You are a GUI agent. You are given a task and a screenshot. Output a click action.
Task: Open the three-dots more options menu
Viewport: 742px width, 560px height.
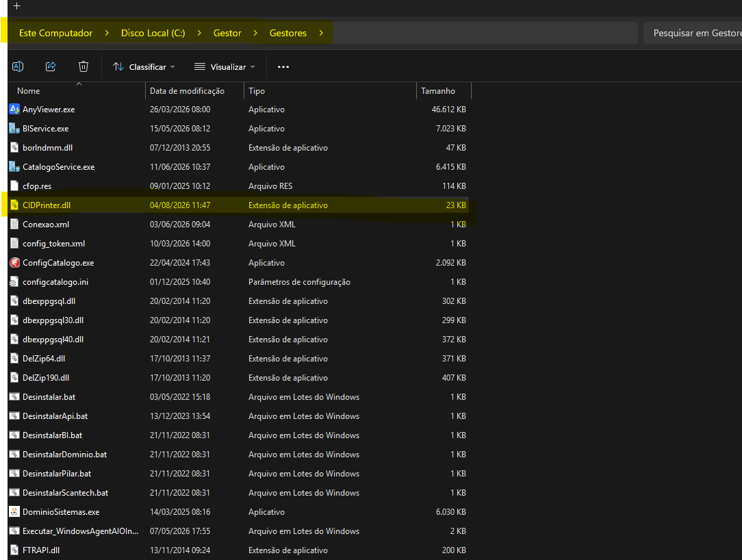coord(283,66)
